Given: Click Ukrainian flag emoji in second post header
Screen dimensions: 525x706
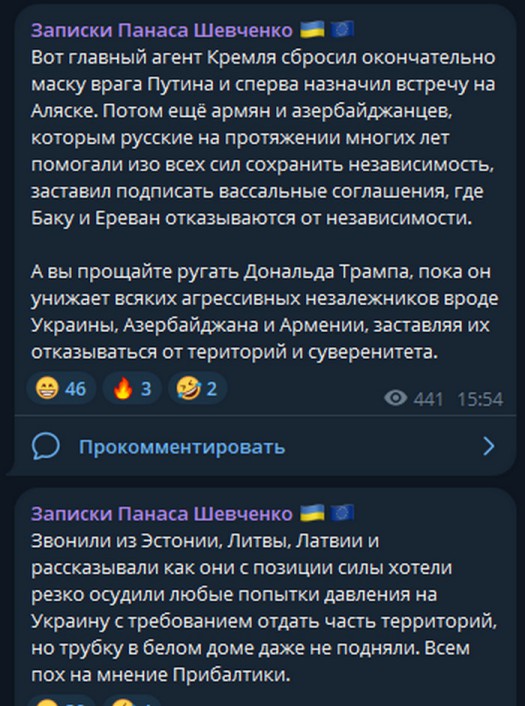Looking at the screenshot, I should tap(312, 513).
